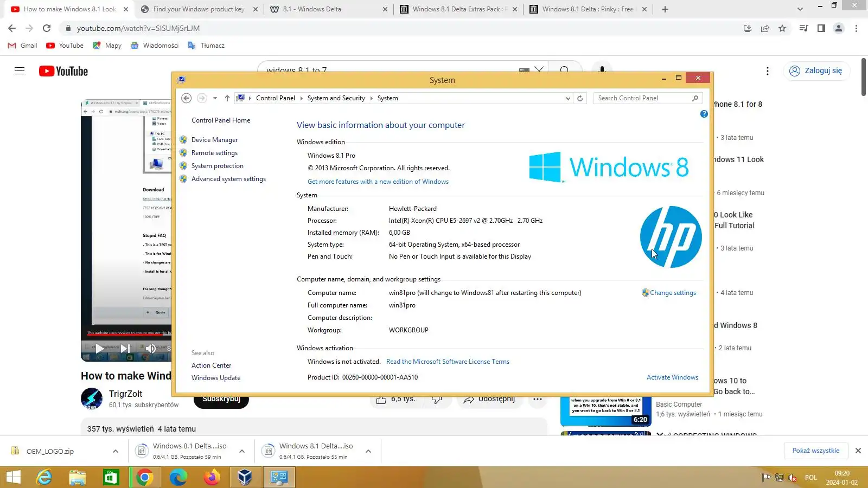Click TrigrZolt channel avatar
This screenshot has height=488, width=868.
click(92, 399)
